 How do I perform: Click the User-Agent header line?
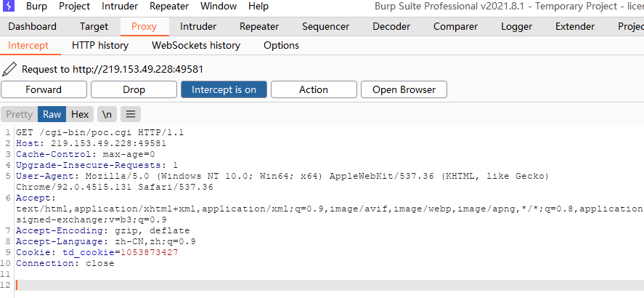click(282, 182)
